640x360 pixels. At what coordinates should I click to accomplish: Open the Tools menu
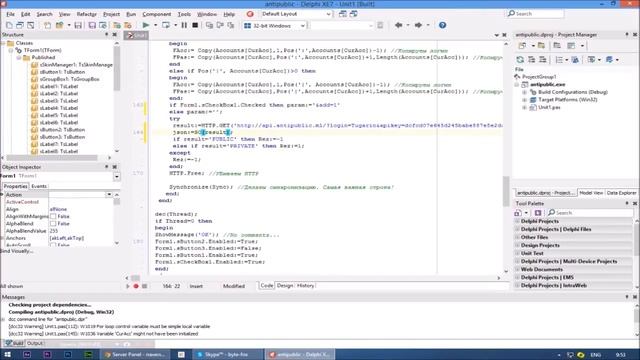point(184,14)
